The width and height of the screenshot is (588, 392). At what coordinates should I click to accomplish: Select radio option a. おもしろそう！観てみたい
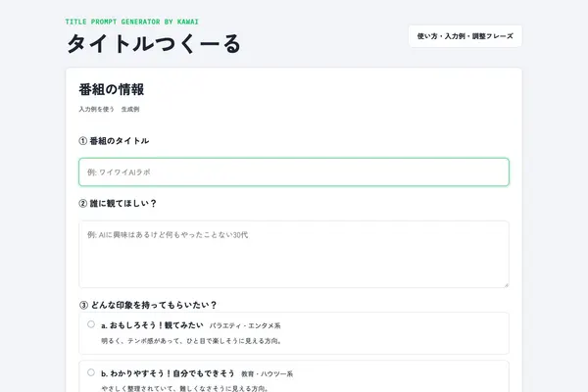91,324
